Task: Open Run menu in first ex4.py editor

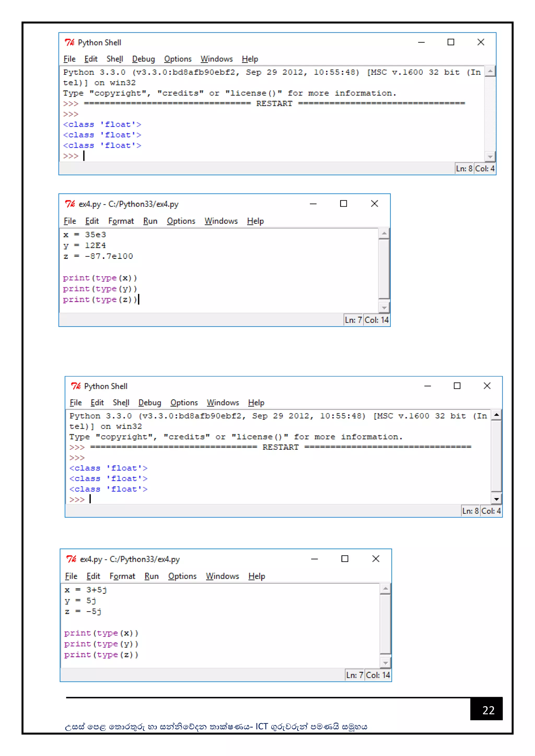Action: pos(150,221)
